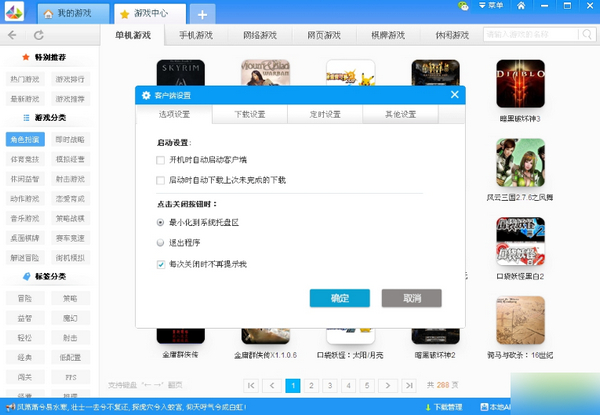The image size is (600, 415).
Task: Check 启动时自动下载上次未完成的下载 option
Action: pyautogui.click(x=161, y=180)
